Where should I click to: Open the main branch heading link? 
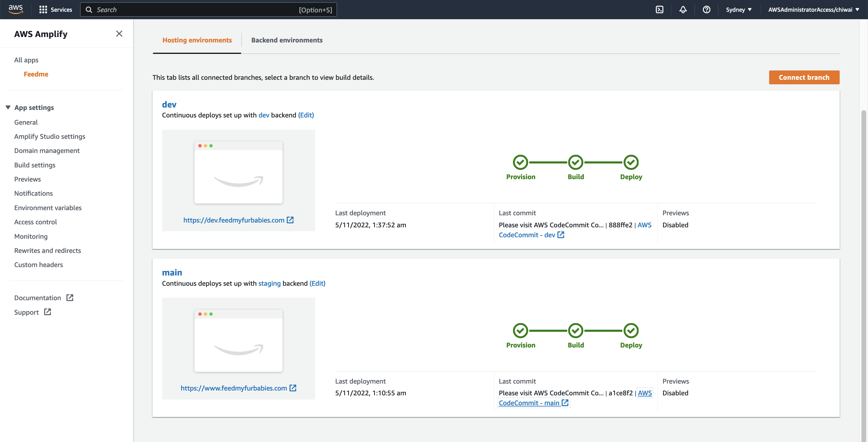(172, 272)
